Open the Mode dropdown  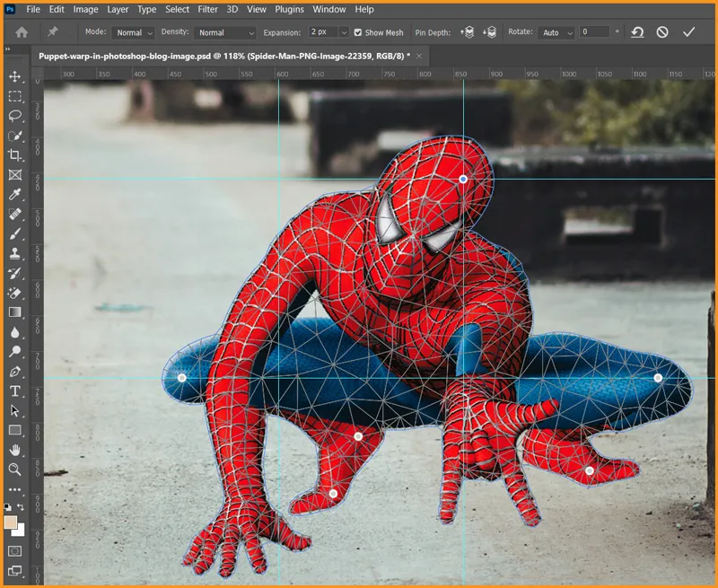click(x=134, y=32)
